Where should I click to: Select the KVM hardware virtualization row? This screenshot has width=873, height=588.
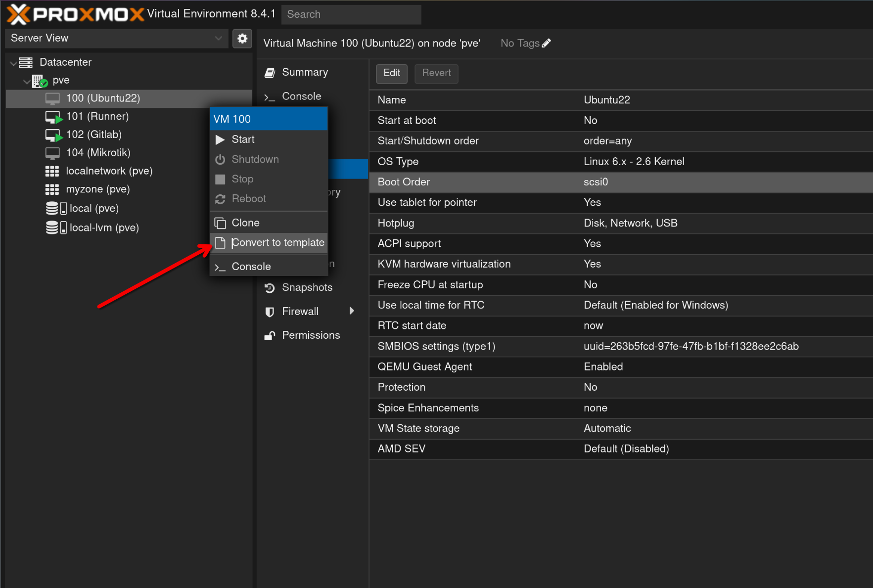click(621, 264)
